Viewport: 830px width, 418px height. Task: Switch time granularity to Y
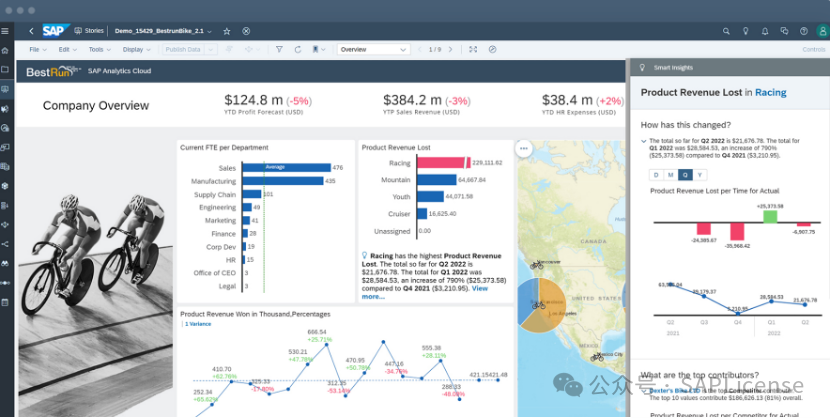[700, 175]
